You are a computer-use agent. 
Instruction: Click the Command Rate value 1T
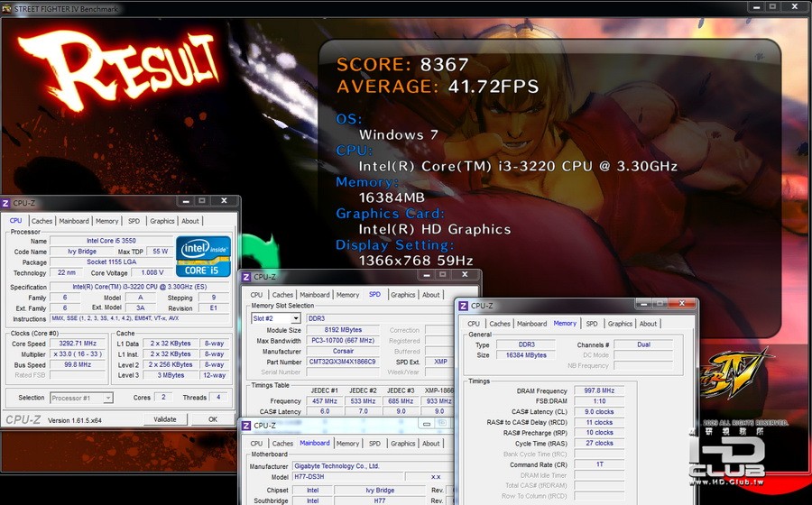click(x=599, y=464)
